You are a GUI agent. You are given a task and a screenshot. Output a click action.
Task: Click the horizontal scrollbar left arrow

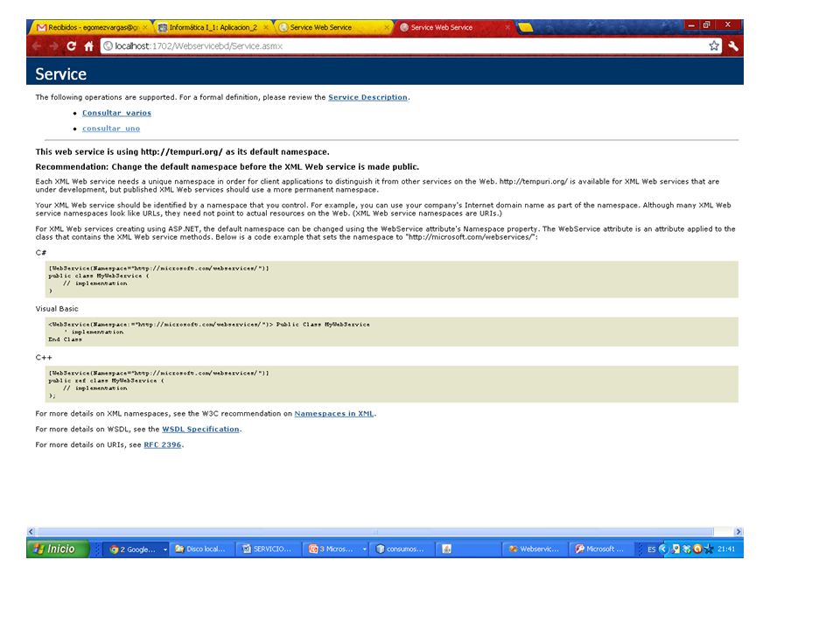pos(31,532)
